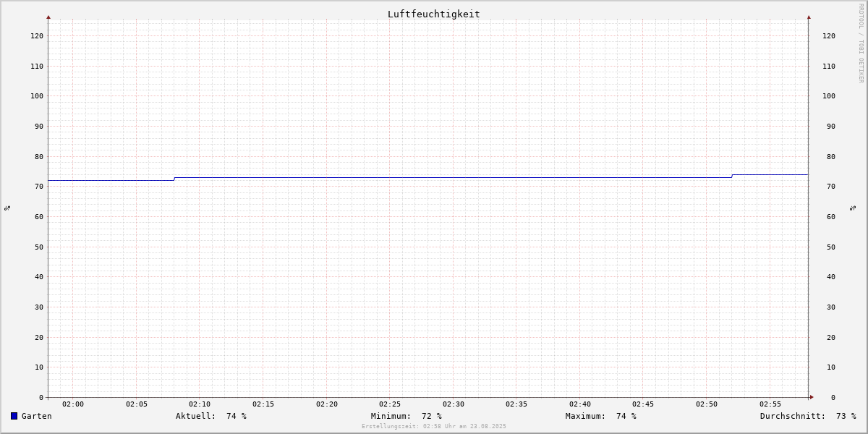Select the Durchschnitt: 73 % value
Viewport: 868px width, 434px height.
[808, 416]
